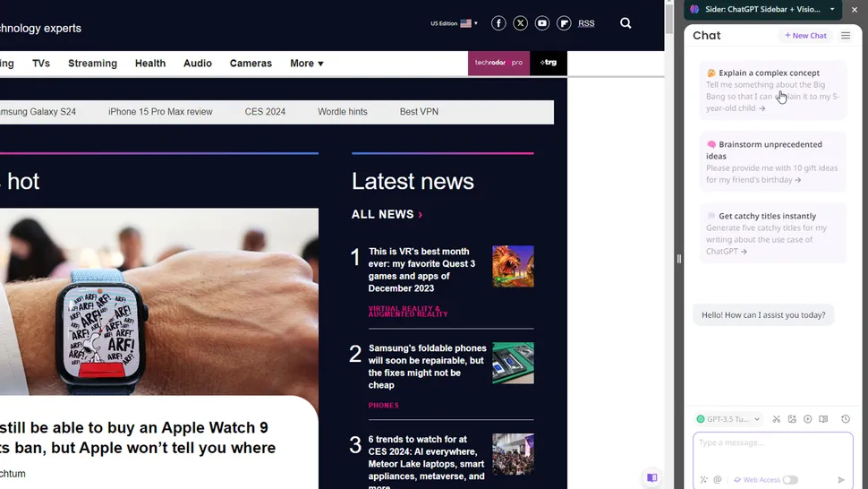Click the @ mention icon in message box
Screen dimensions: 868x489
[718, 480]
